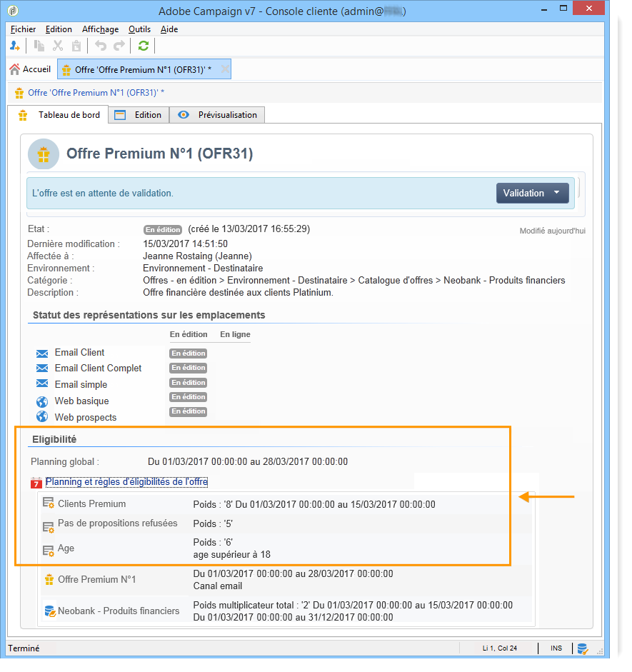
Task: Open the Prévisualisation tab
Action: point(217,115)
